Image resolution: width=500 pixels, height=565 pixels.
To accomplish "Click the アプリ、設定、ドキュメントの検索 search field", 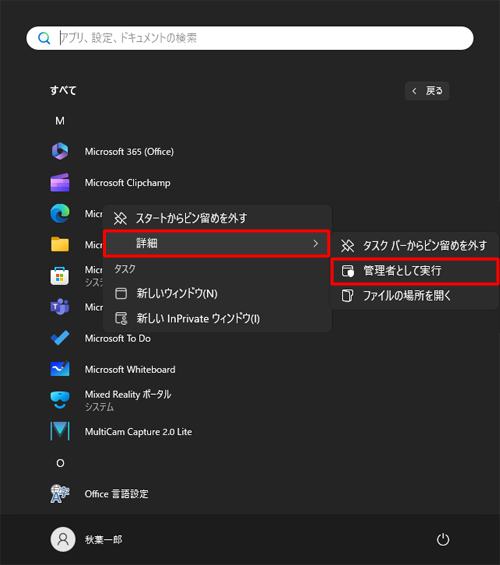I will [250, 38].
